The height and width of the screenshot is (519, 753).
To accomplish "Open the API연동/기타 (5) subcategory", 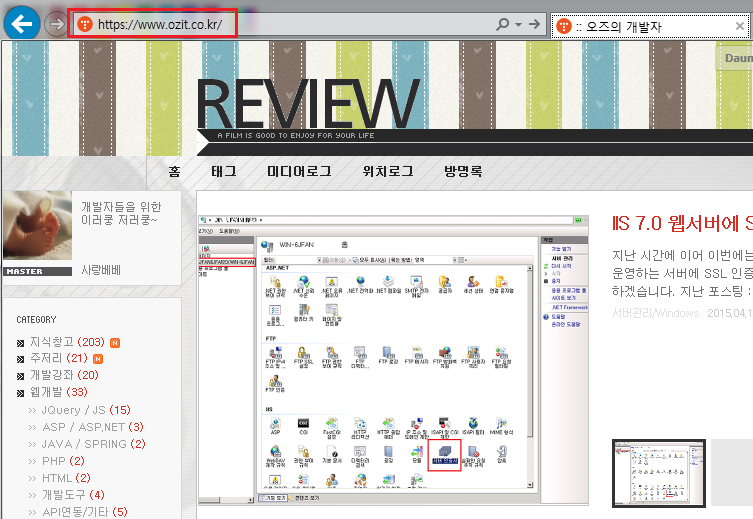I will coord(85,512).
